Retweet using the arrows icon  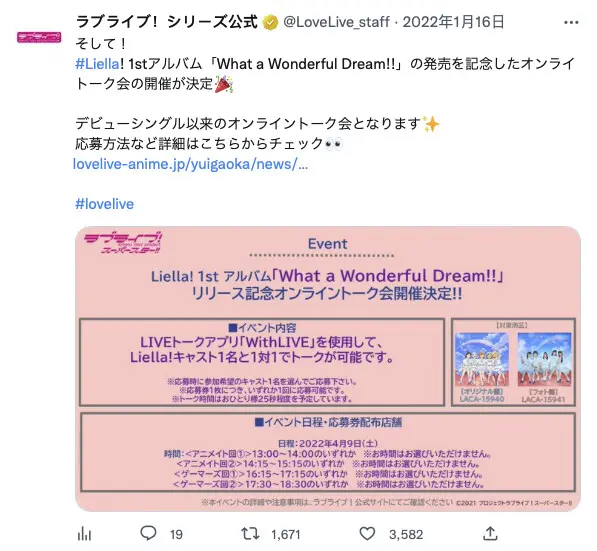pyautogui.click(x=250, y=533)
